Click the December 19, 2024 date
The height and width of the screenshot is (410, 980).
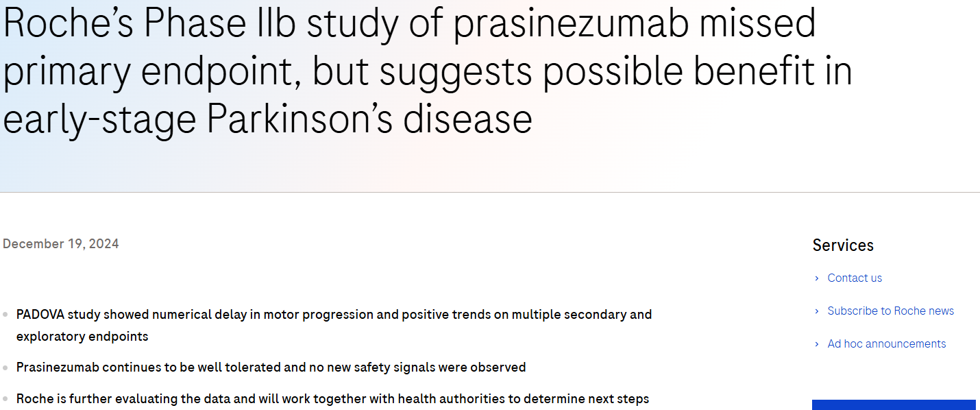(61, 244)
